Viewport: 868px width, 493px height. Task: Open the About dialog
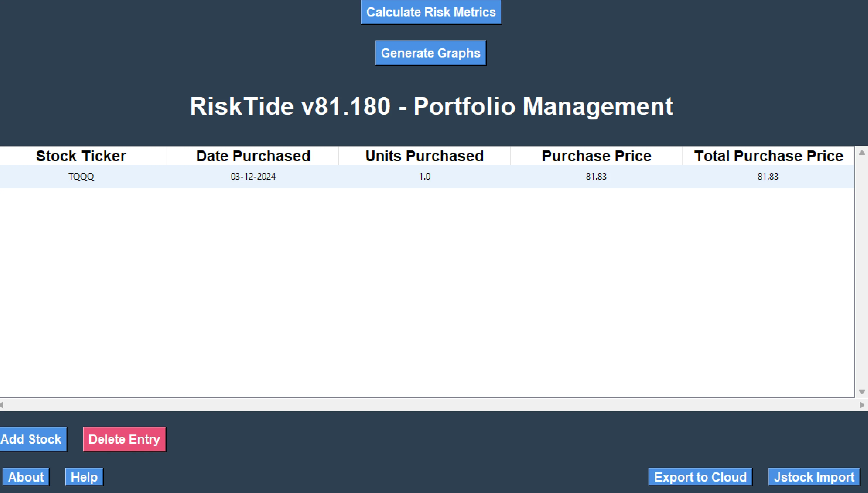tap(26, 477)
